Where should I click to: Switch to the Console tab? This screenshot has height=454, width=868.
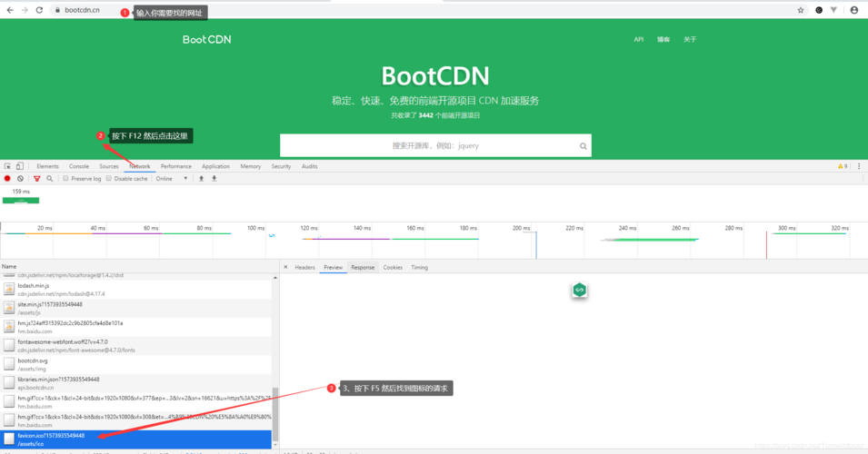[79, 166]
